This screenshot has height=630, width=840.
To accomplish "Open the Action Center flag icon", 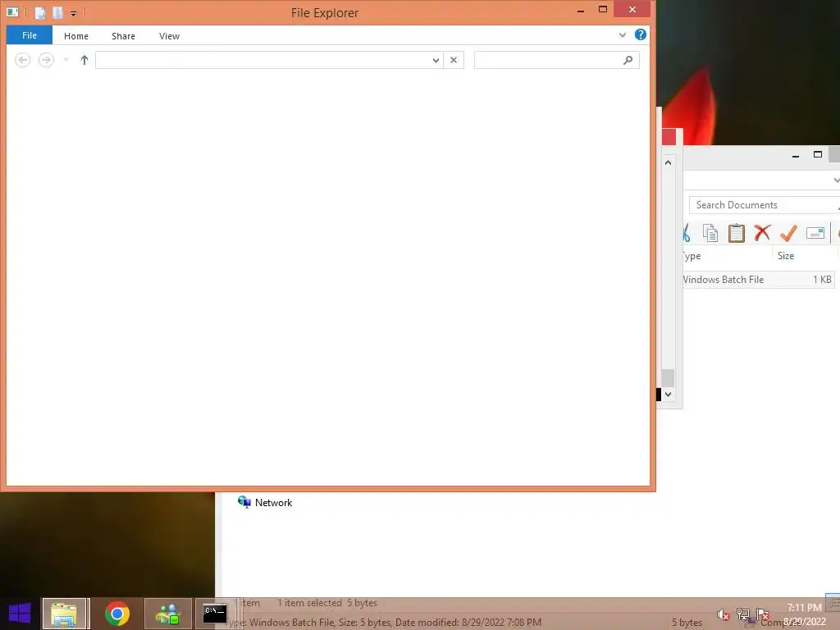I will pos(763,614).
